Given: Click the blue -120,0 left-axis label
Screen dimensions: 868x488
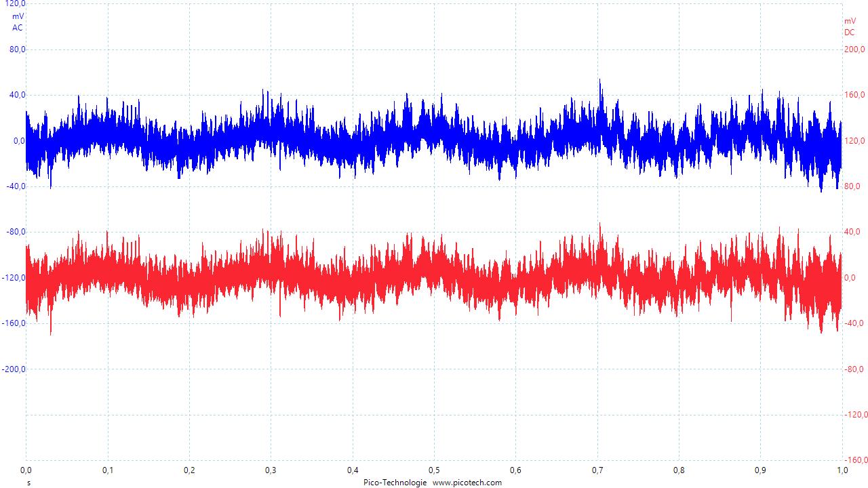Looking at the screenshot, I should tap(14, 278).
